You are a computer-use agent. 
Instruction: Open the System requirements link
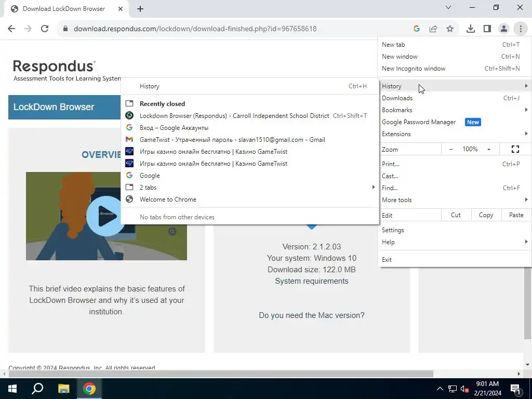pos(312,281)
